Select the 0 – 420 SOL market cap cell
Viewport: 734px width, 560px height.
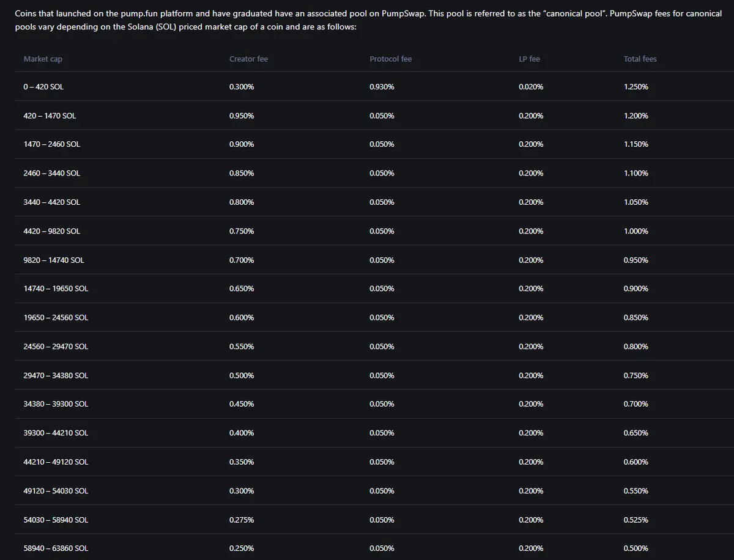click(x=43, y=87)
